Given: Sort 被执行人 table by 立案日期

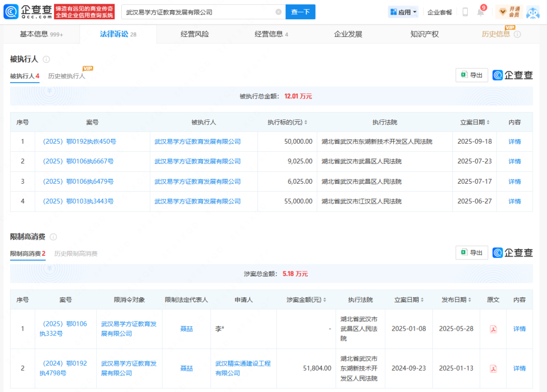Looking at the screenshot, I should (475, 122).
